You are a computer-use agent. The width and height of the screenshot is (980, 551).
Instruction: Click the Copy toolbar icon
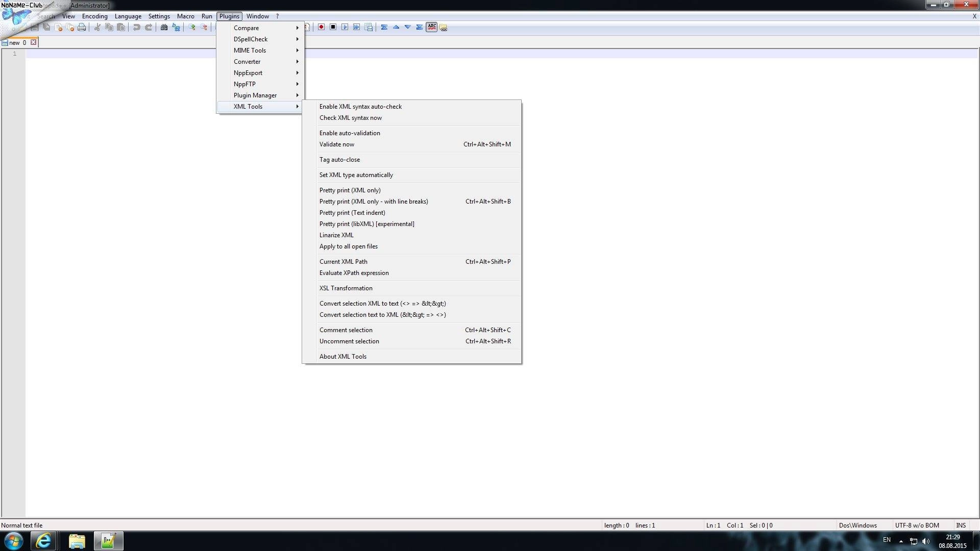[x=109, y=27]
